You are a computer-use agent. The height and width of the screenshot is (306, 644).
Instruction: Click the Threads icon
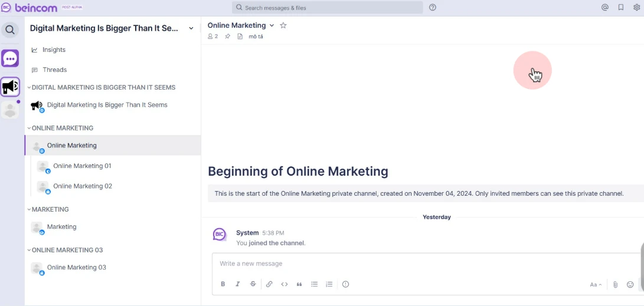pyautogui.click(x=34, y=70)
